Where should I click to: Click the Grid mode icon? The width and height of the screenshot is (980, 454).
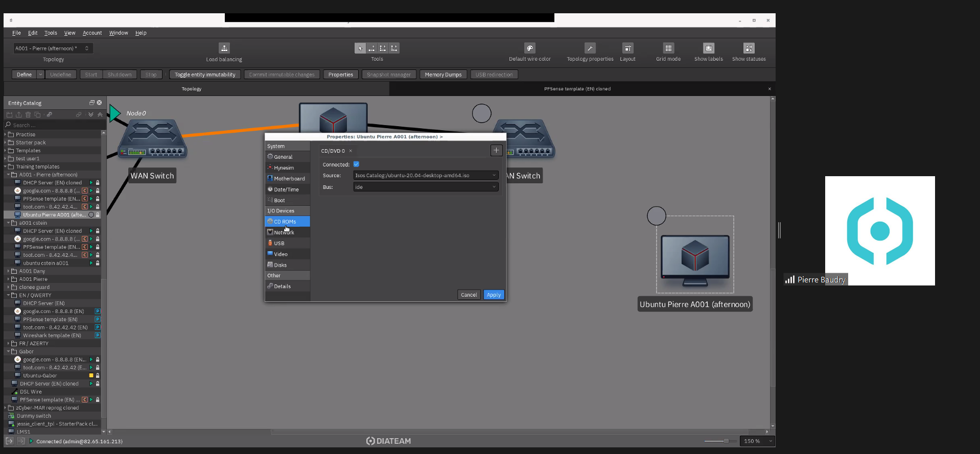(x=668, y=49)
